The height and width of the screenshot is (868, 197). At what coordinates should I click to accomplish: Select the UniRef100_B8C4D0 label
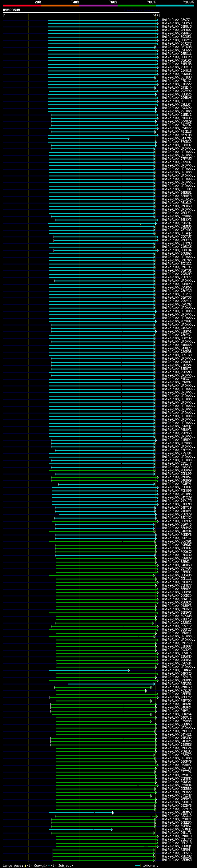point(177,575)
